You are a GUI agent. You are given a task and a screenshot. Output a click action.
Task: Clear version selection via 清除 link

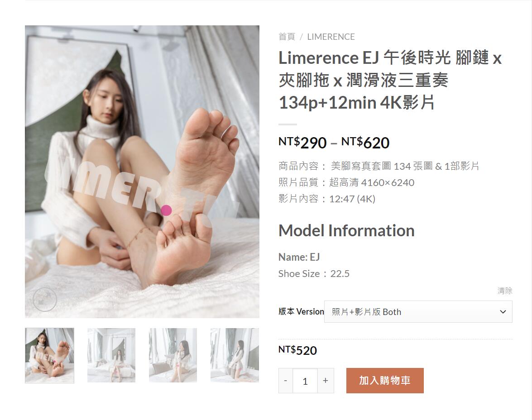pos(505,291)
